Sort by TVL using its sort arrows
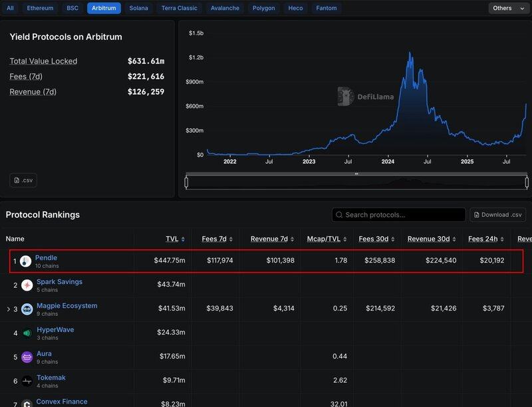This screenshot has height=407, width=532. (183, 239)
